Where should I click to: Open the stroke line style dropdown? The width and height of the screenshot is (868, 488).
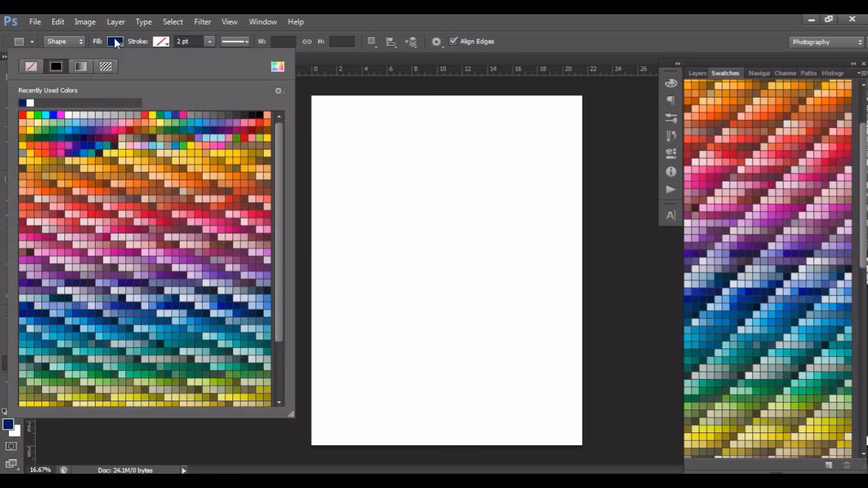coord(235,41)
